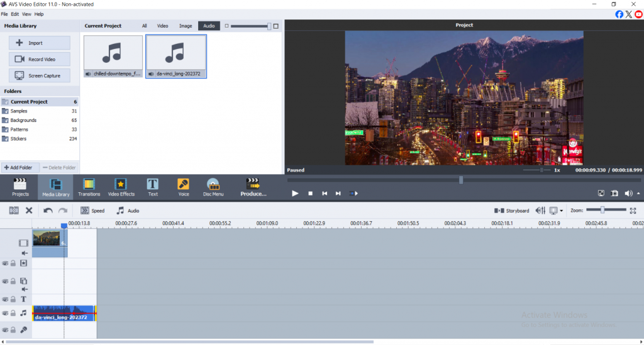Open the Edit menu

[14, 14]
